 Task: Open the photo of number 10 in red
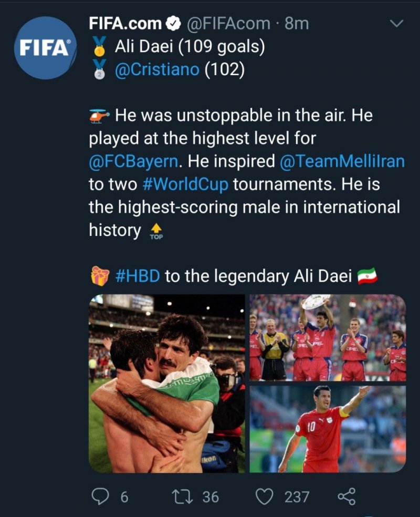tap(327, 429)
